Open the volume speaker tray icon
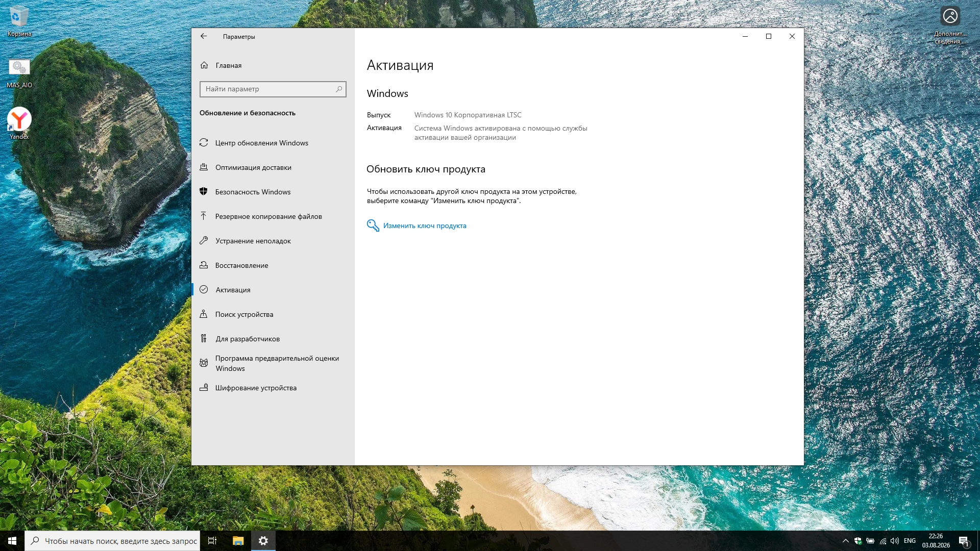 (x=895, y=541)
